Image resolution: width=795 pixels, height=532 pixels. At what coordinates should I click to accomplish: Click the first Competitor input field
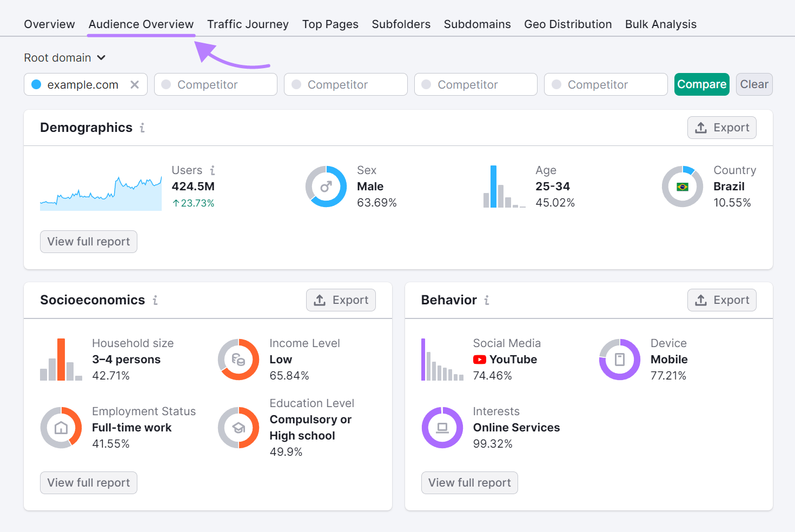[x=215, y=84]
